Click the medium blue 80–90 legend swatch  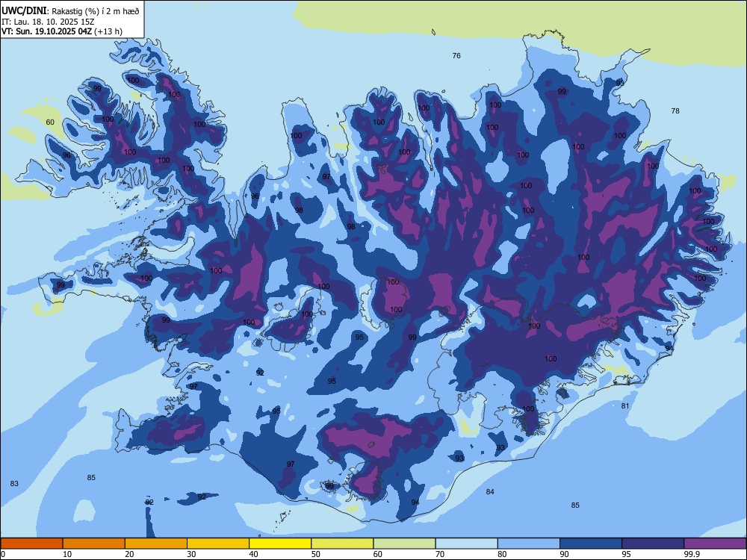pos(529,544)
